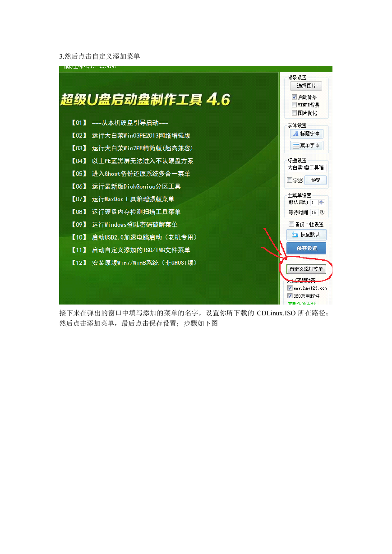Select menu entry 【05】 进入Ghost备份还原系统多合一菜单
The width and height of the screenshot is (392, 554).
coord(129,173)
